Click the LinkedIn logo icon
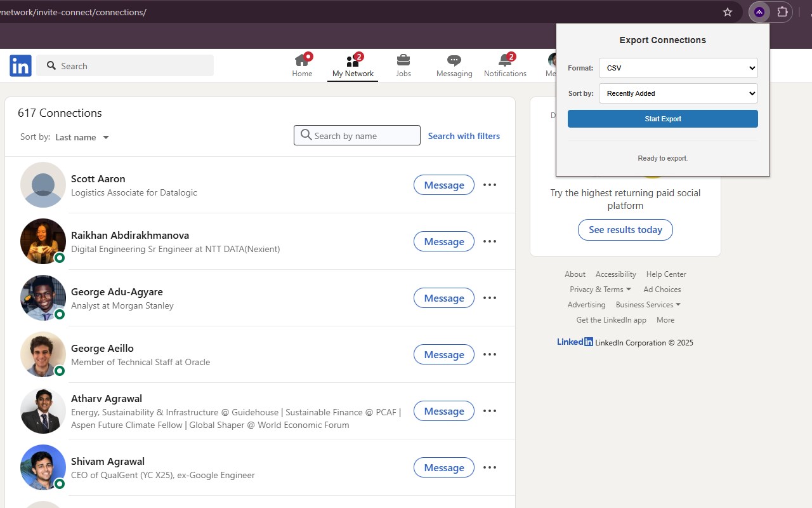The height and width of the screenshot is (508, 812). pyautogui.click(x=20, y=65)
